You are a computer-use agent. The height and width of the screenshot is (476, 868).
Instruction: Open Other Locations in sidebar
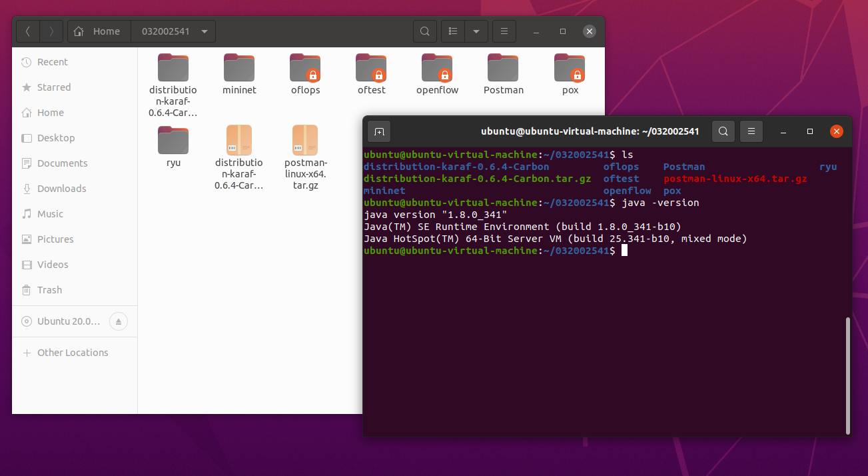75,353
